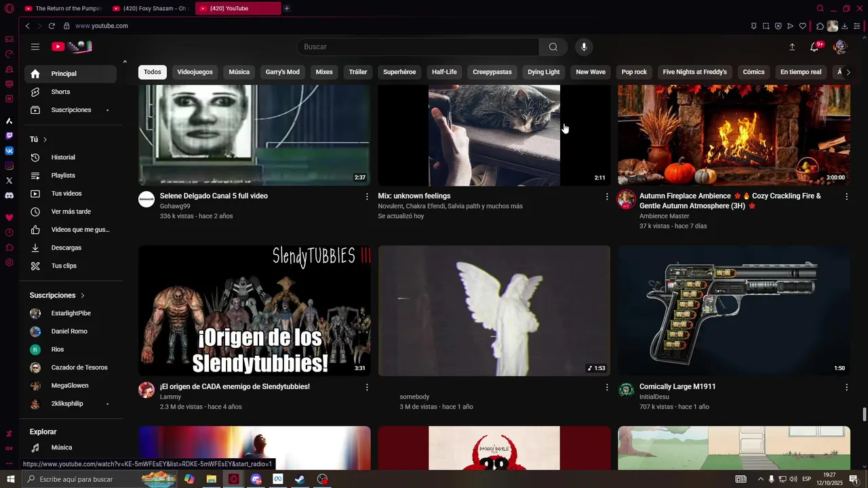Select the Five Nights at Freddy's chip
Viewport: 868px width, 488px height.
[x=694, y=72]
